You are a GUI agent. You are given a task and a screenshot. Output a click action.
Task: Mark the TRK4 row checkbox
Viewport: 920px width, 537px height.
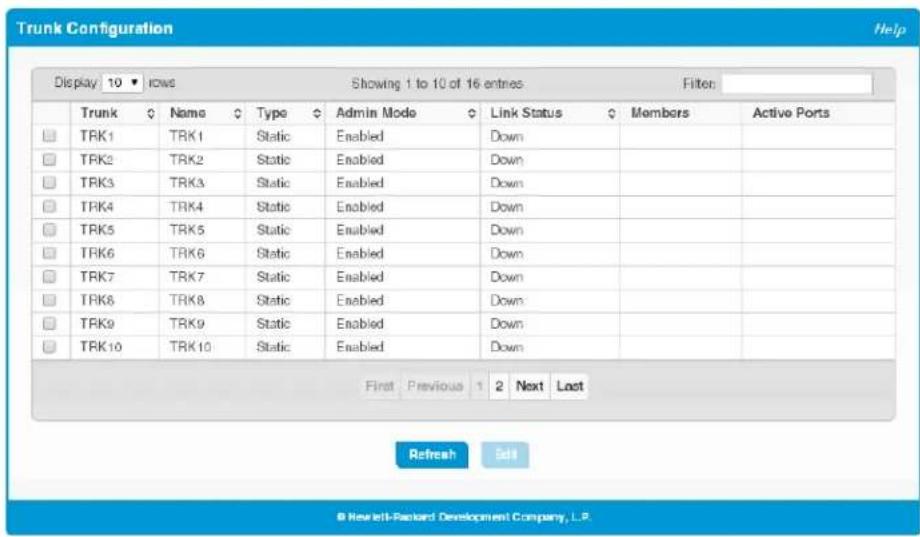[49, 207]
